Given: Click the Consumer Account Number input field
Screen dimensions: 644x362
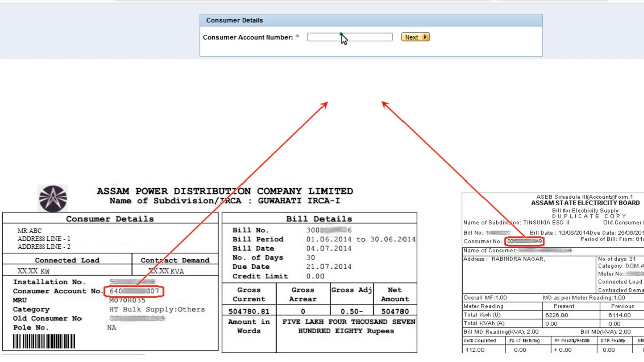Looking at the screenshot, I should pyautogui.click(x=350, y=37).
